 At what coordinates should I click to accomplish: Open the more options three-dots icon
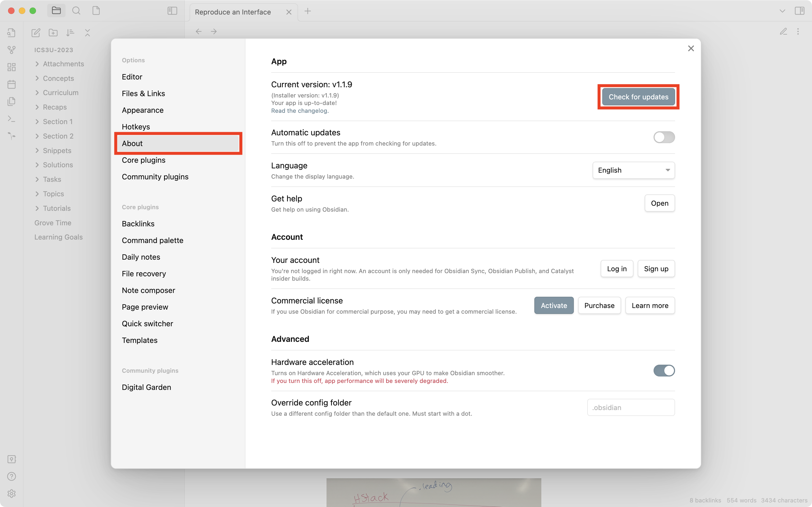point(798,31)
